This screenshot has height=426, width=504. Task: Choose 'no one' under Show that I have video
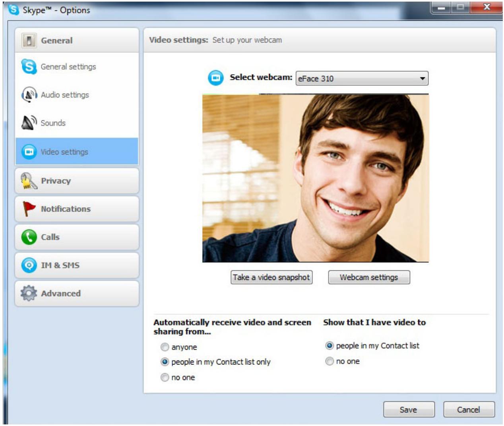click(x=330, y=361)
